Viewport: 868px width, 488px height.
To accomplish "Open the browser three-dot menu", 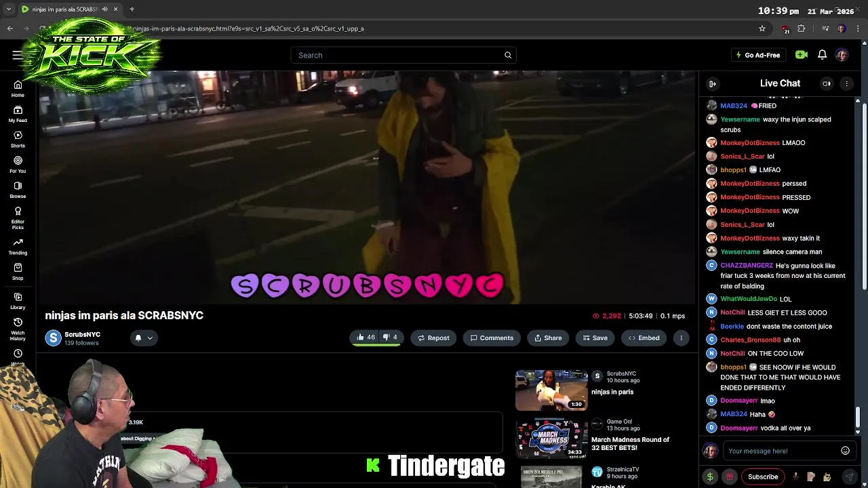I will [859, 28].
